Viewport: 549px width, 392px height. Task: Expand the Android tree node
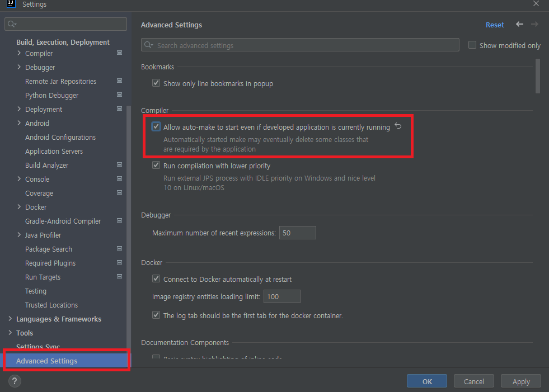pos(19,123)
